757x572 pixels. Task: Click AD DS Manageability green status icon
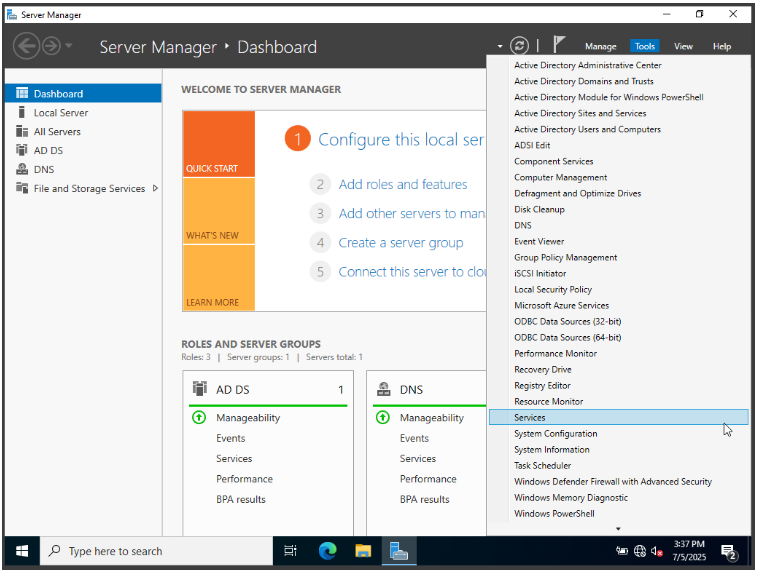click(199, 418)
